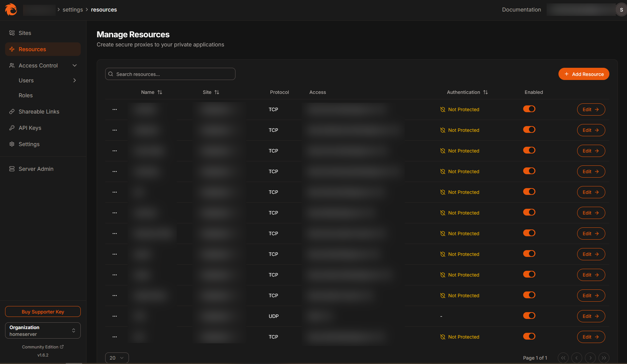Image resolution: width=627 pixels, height=364 pixels.
Task: Click Buy Supporter Key button
Action: (x=43, y=312)
